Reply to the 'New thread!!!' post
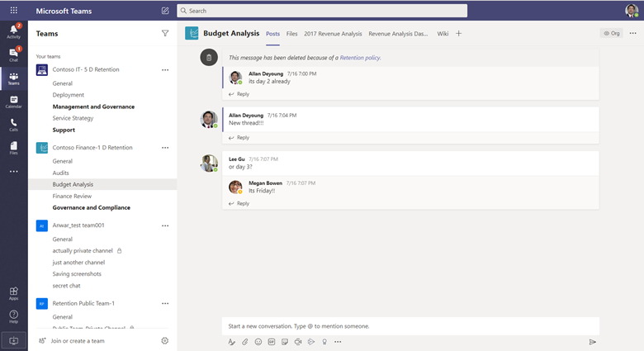Image resolution: width=644 pixels, height=351 pixels. point(239,138)
